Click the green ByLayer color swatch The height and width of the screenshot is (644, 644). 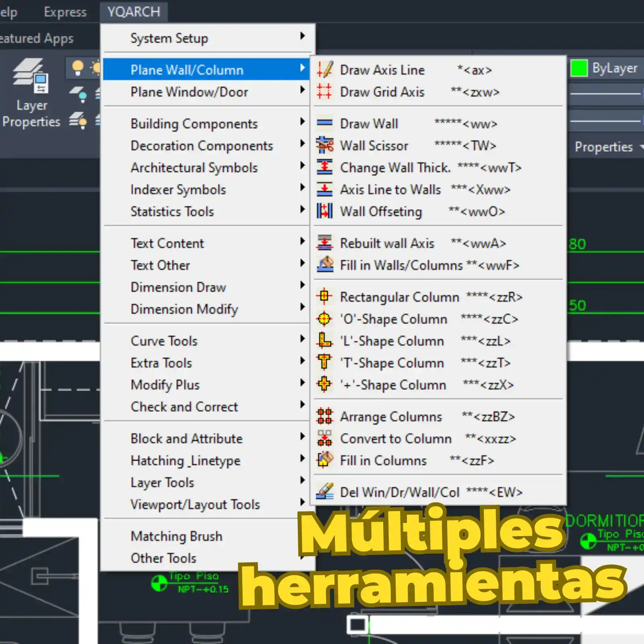579,68
